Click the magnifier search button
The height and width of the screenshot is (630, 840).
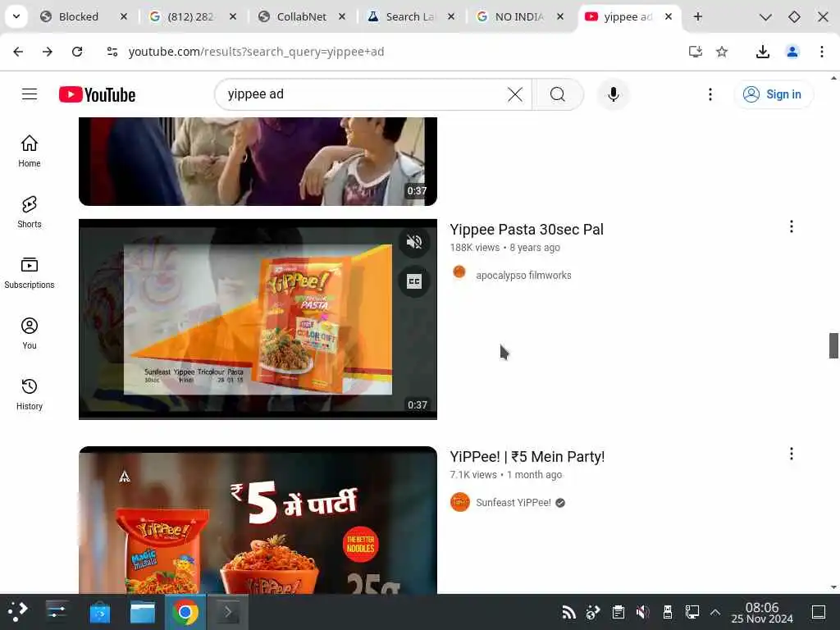[558, 94]
